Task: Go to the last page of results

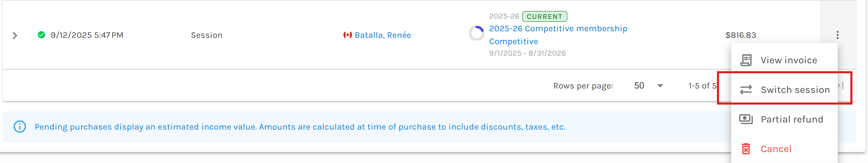Action: [x=841, y=86]
